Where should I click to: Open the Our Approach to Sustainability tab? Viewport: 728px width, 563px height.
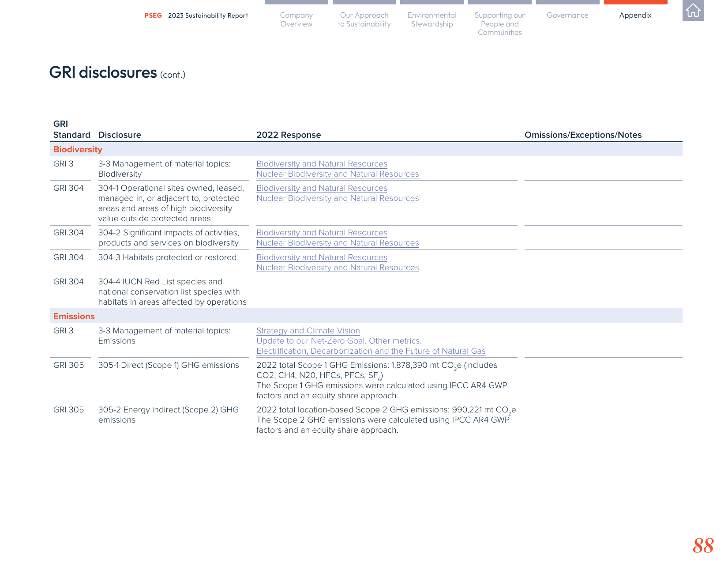pos(364,19)
